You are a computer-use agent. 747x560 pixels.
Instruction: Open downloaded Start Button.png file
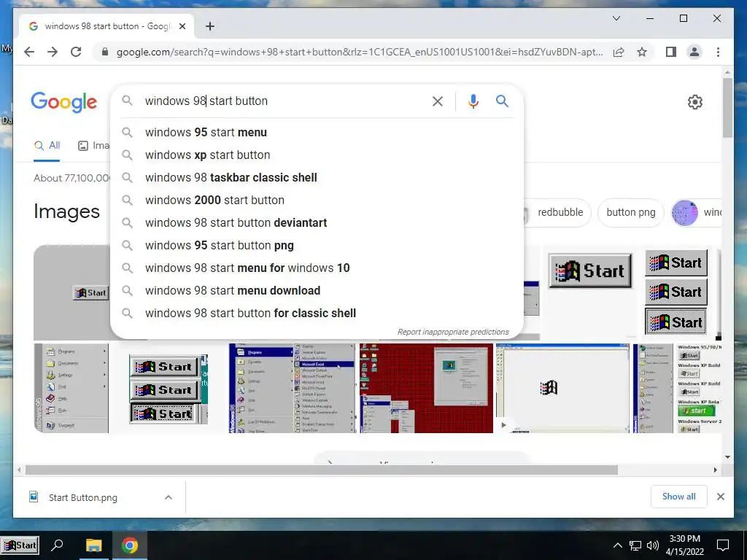83,497
